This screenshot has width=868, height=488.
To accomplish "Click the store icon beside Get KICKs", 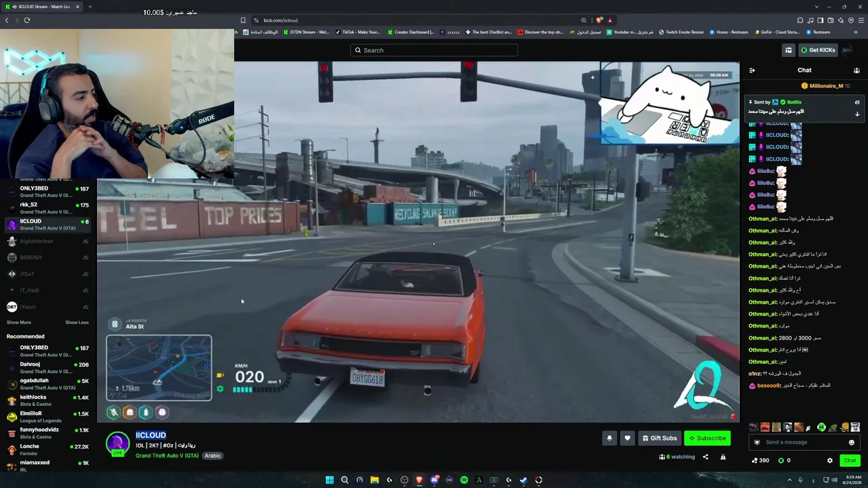I will (789, 50).
